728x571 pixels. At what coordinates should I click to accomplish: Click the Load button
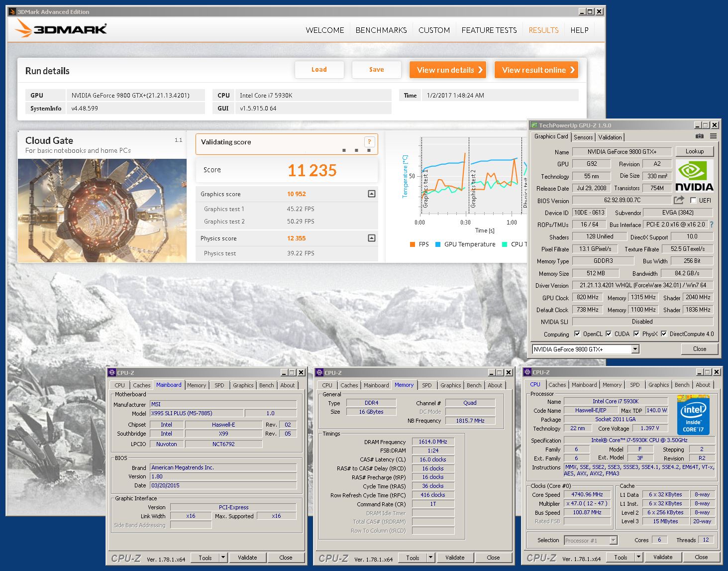pyautogui.click(x=319, y=70)
